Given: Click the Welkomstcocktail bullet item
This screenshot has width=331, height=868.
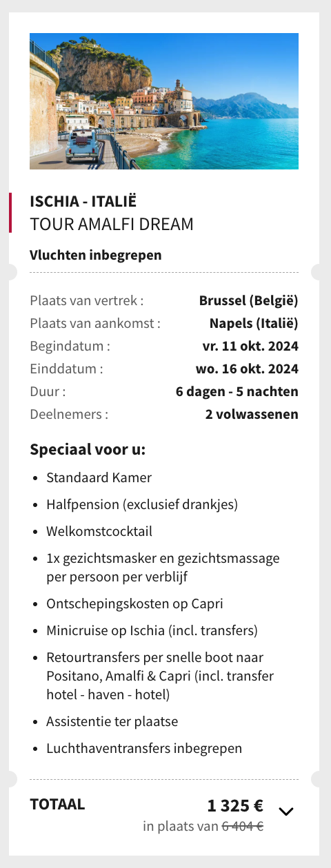Looking at the screenshot, I should (99, 531).
